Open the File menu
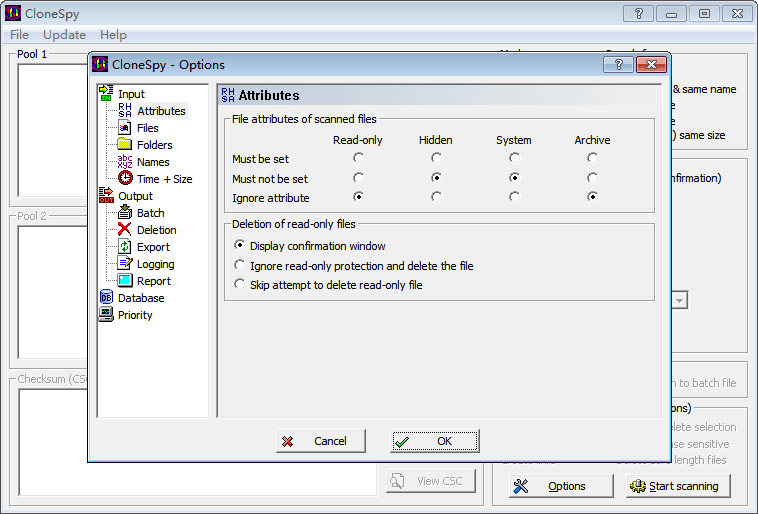This screenshot has width=758, height=514. (x=20, y=35)
